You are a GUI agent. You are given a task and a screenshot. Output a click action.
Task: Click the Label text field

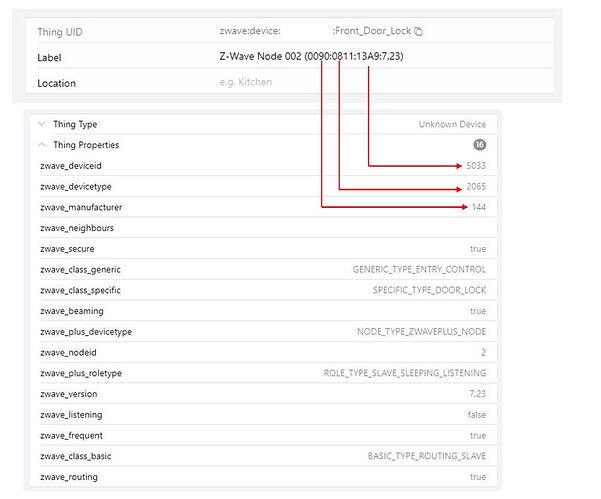tap(380, 57)
